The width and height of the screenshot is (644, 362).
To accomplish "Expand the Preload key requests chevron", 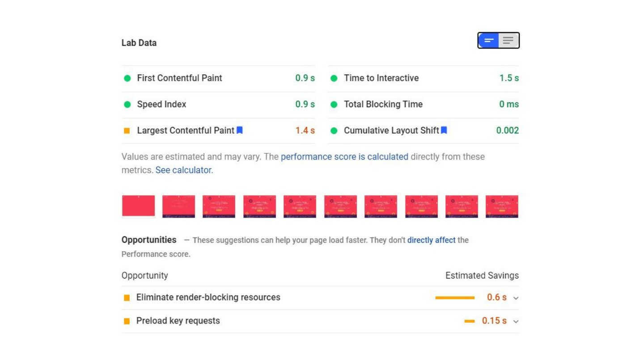I will (x=516, y=321).
